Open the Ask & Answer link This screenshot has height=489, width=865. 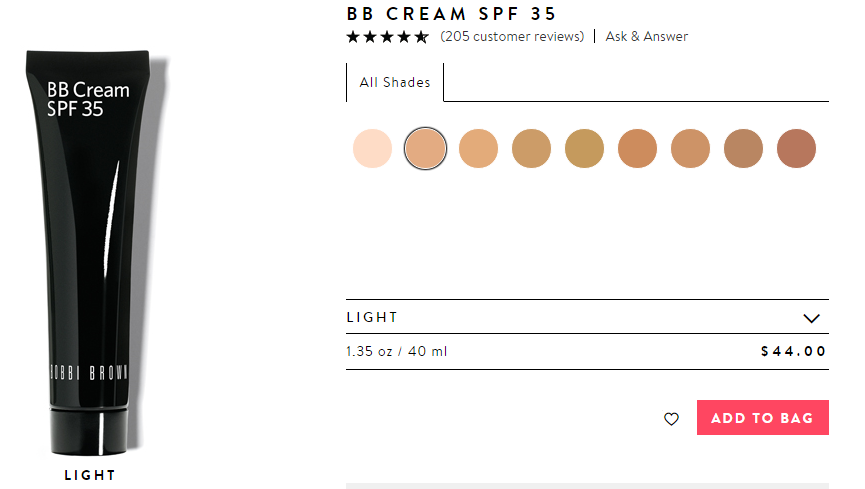tap(647, 37)
